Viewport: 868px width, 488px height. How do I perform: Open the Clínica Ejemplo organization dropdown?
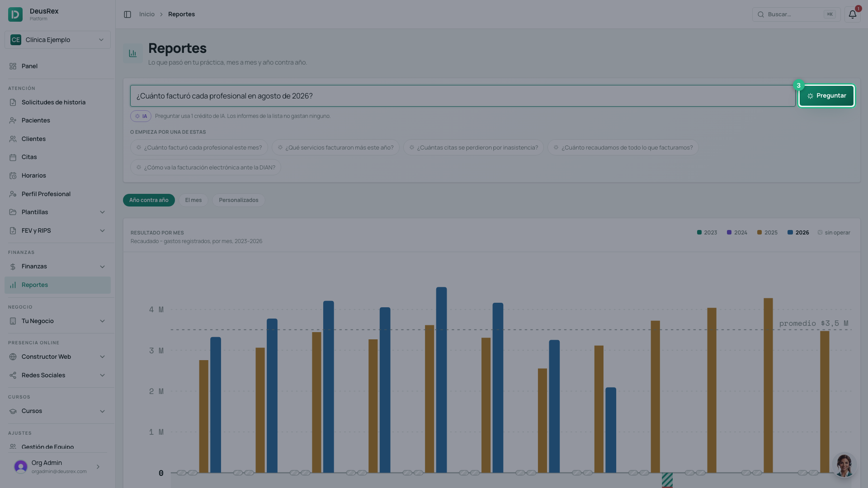tap(57, 40)
